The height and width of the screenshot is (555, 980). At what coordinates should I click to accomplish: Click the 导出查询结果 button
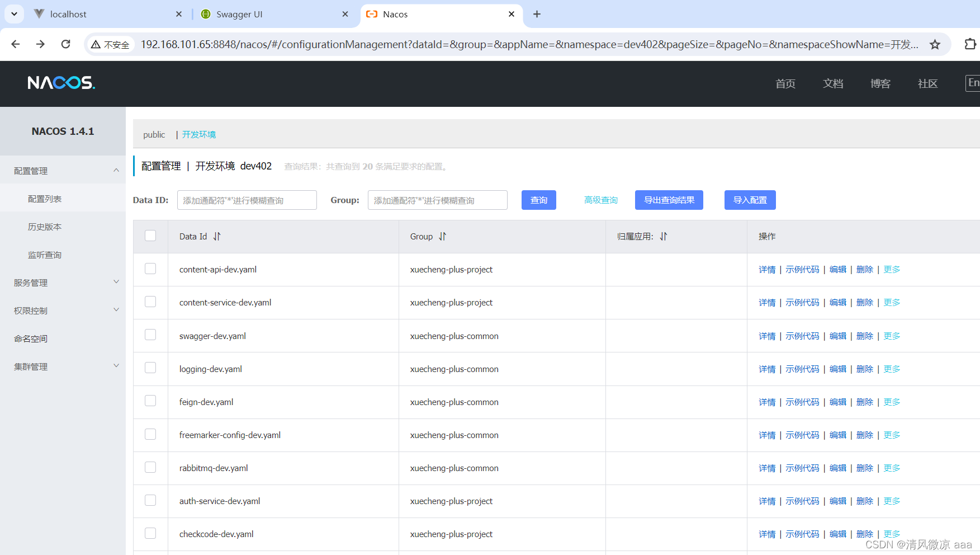click(669, 200)
